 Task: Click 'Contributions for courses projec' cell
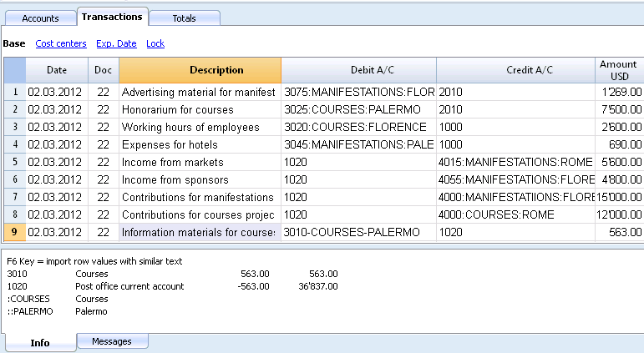pyautogui.click(x=200, y=214)
